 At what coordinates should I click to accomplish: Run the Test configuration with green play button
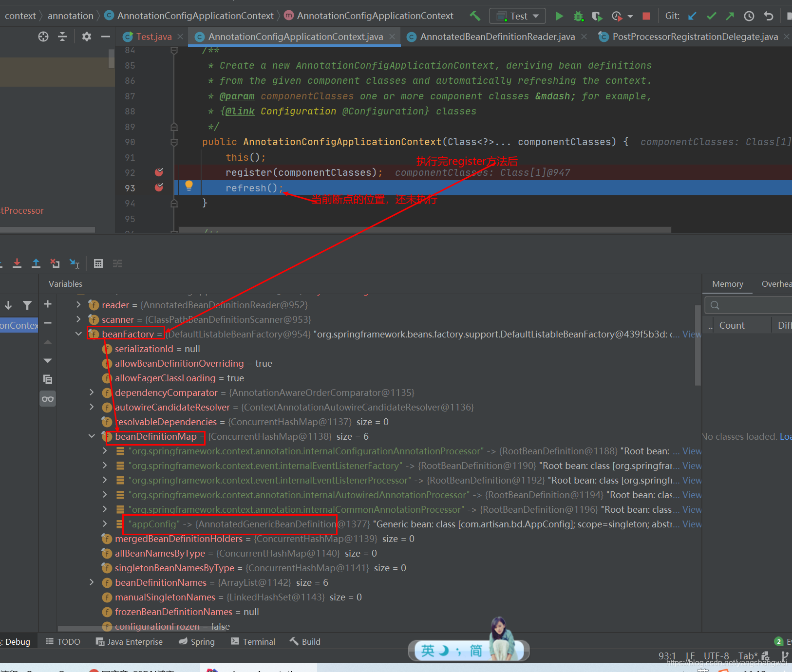coord(559,16)
